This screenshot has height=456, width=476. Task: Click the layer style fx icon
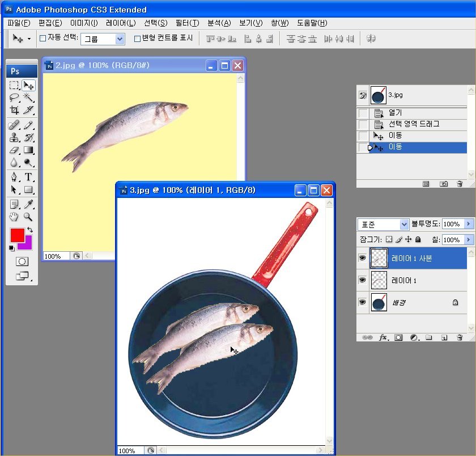[383, 337]
